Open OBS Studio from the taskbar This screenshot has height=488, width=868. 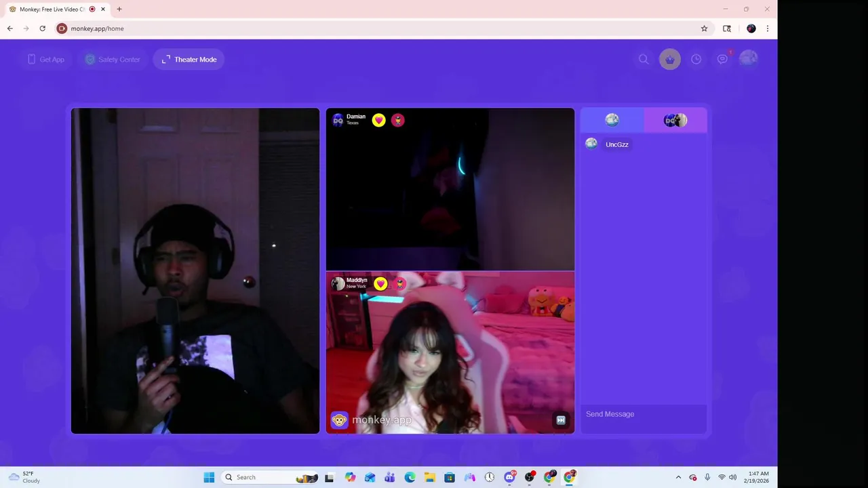[530, 477]
